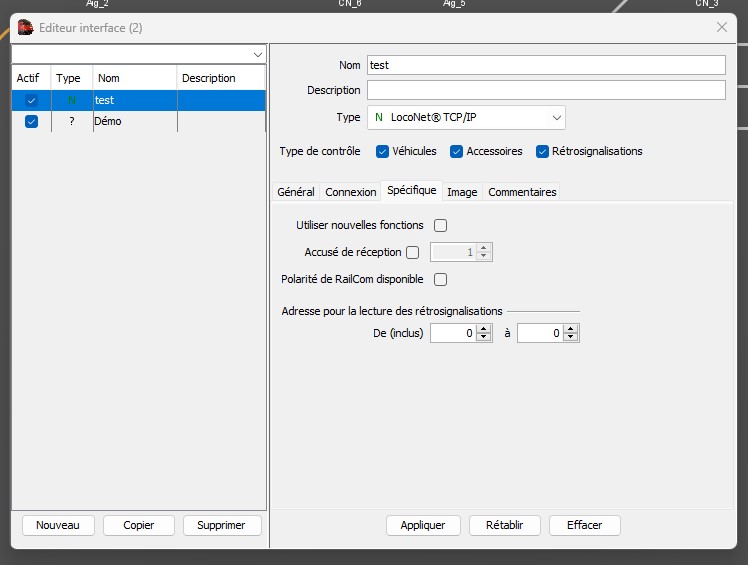Click the Supprimer button
748x565 pixels.
coord(221,525)
